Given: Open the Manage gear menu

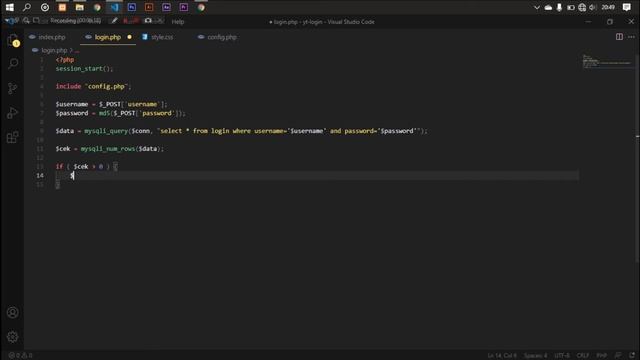Looking at the screenshot, I should click(x=13, y=337).
